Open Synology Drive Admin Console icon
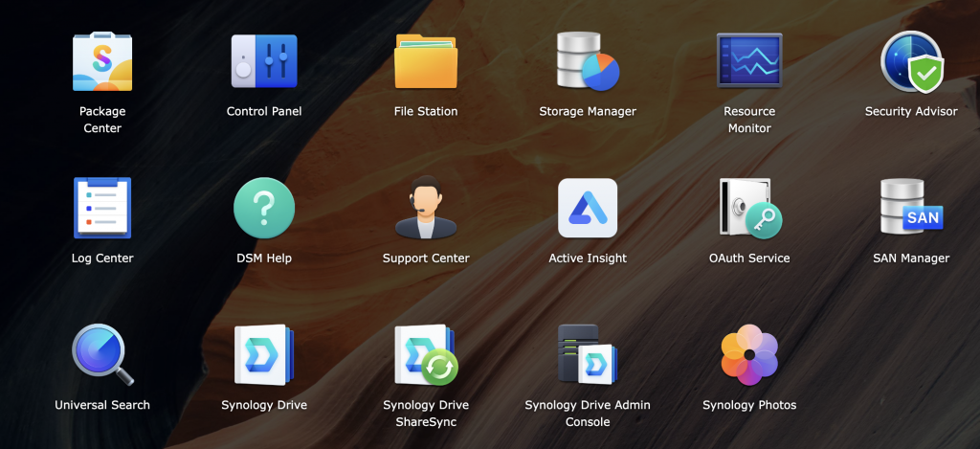Image resolution: width=980 pixels, height=449 pixels. [x=588, y=354]
